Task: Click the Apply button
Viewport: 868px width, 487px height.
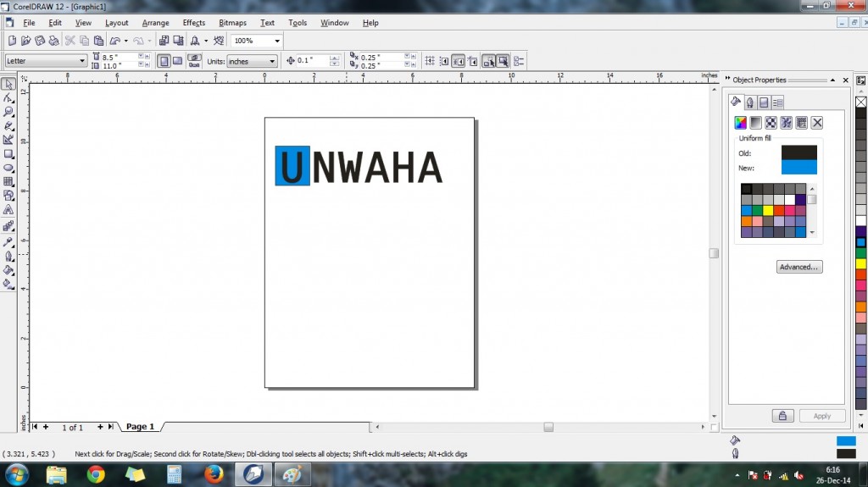Action: (x=821, y=416)
